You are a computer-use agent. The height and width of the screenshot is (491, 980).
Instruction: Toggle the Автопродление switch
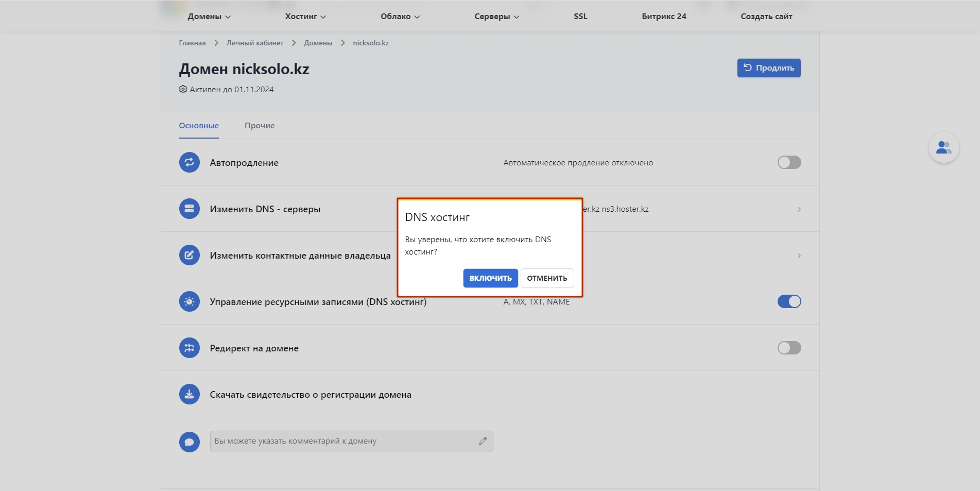[x=789, y=162]
